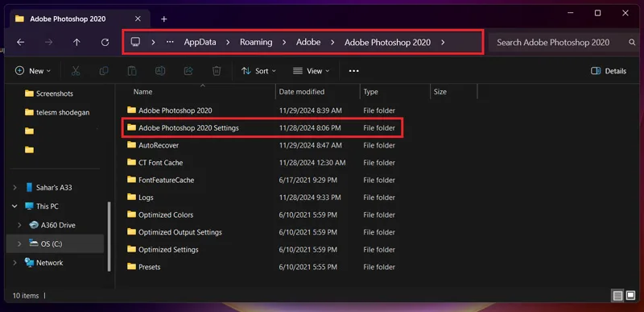Viewport: 644px width, 312px height.
Task: Switch to large thumbnails view icon
Action: [x=630, y=295]
